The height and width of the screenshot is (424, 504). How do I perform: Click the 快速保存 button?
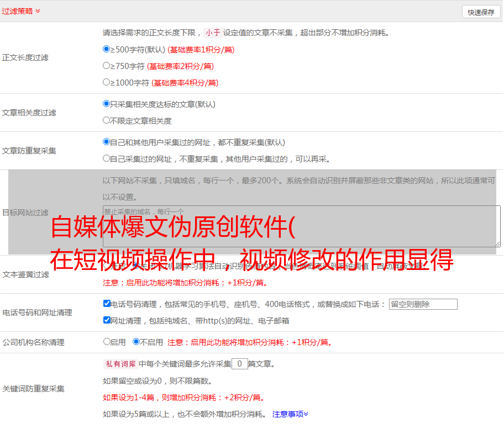(481, 12)
